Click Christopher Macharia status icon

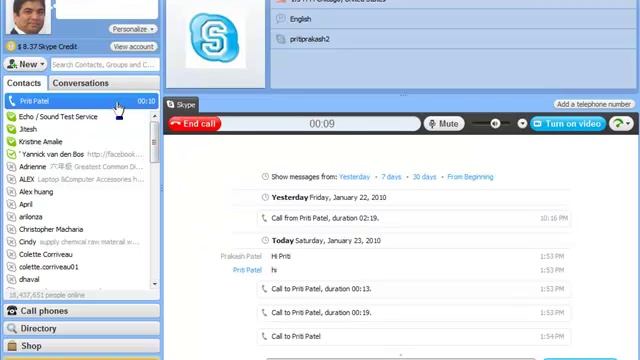pos(11,229)
